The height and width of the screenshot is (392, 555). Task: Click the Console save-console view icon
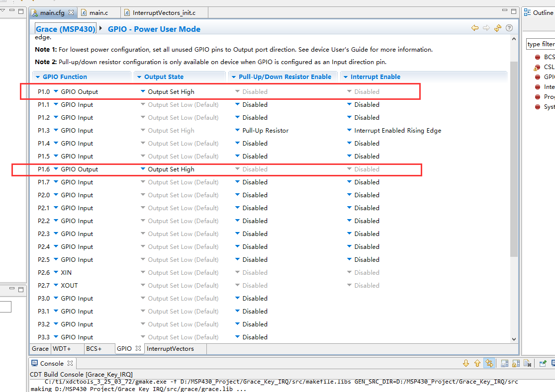click(x=504, y=363)
